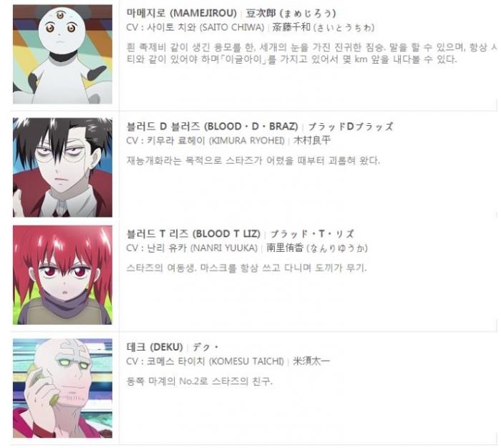Open the Blood T Liz portrait
Viewport: 501px width, 448px height.
pyautogui.click(x=63, y=275)
